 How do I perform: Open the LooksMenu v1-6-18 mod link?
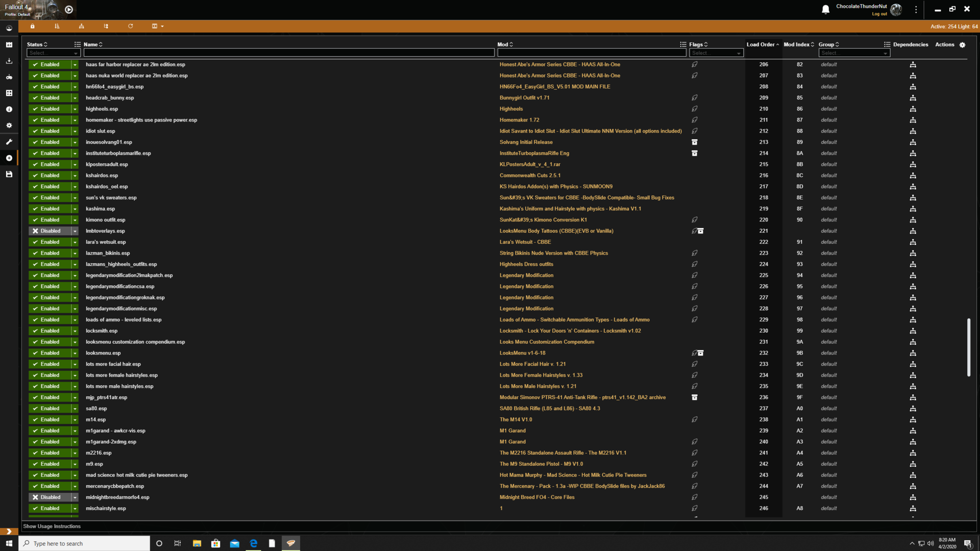[x=522, y=353]
